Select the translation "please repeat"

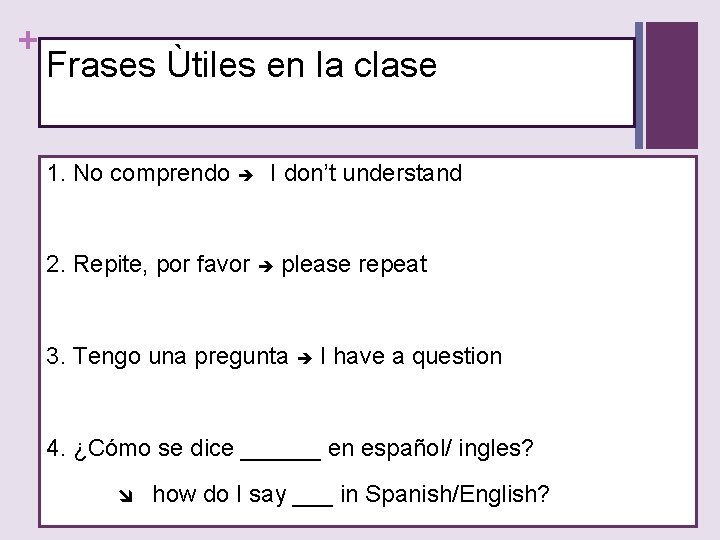click(354, 265)
